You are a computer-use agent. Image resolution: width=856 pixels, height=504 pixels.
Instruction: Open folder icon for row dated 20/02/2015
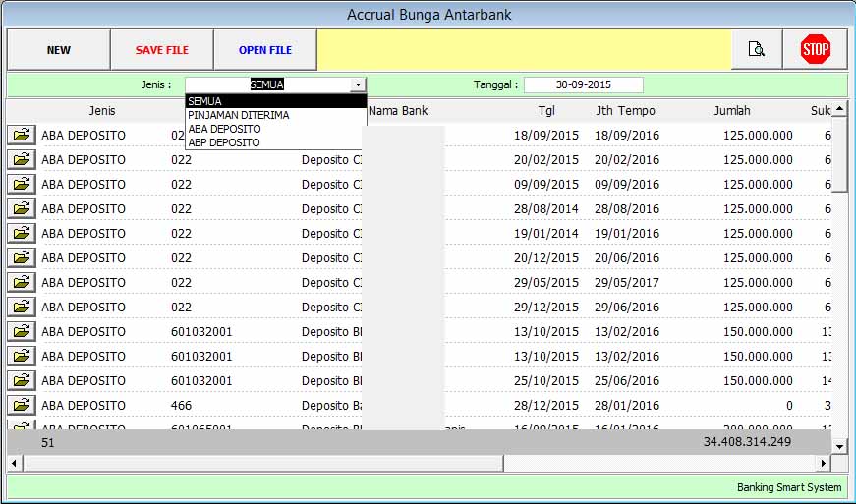pos(22,159)
